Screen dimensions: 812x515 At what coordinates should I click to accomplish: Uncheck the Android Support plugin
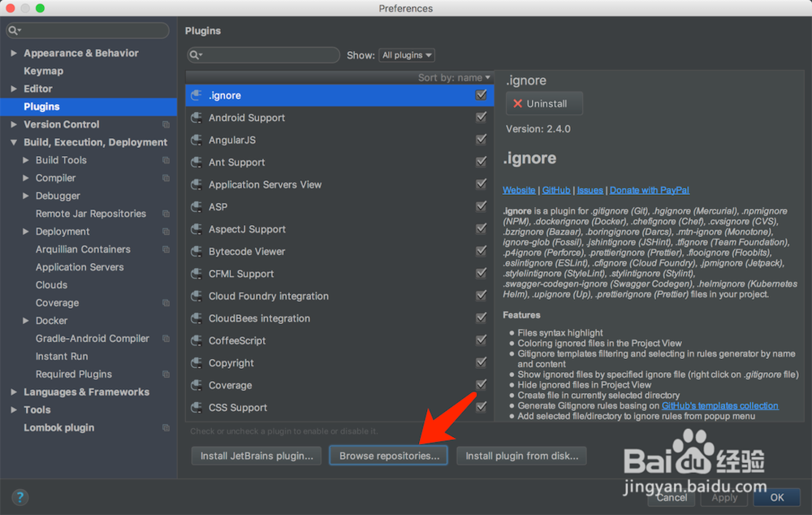(x=481, y=117)
